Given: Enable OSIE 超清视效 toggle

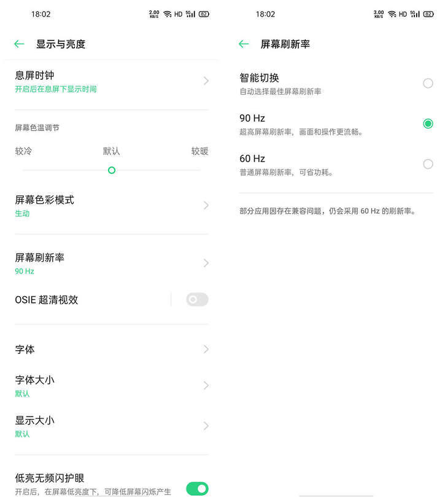Looking at the screenshot, I should [x=197, y=300].
